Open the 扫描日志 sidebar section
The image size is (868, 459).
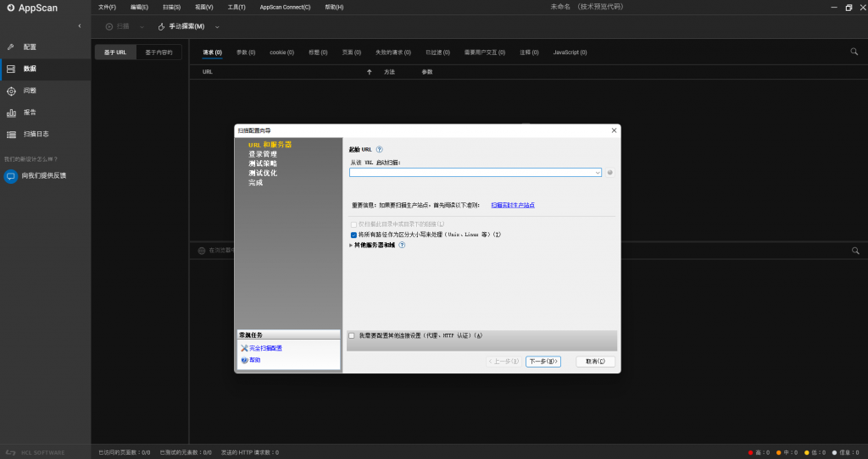(46, 134)
